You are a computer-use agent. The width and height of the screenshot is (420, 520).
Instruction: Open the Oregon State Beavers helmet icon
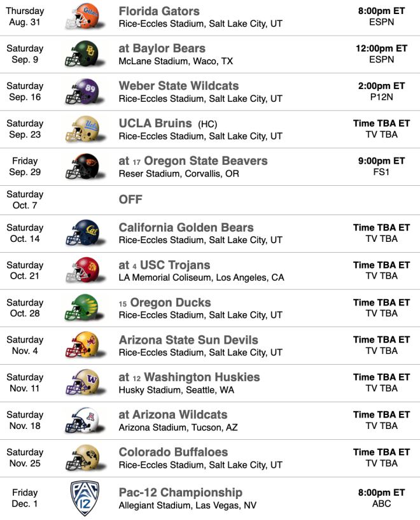pos(85,166)
